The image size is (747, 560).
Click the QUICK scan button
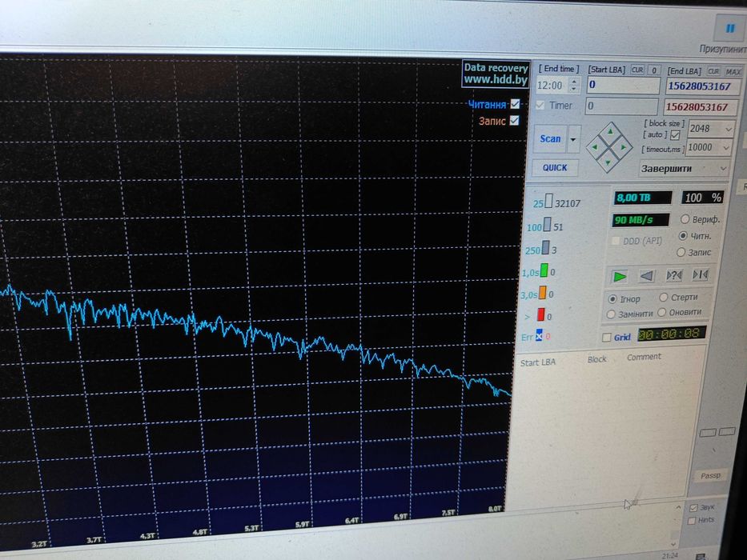[x=555, y=168]
